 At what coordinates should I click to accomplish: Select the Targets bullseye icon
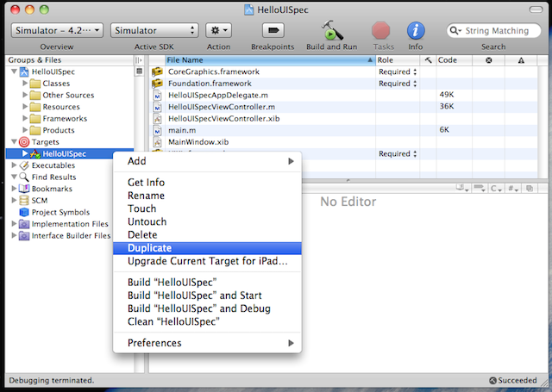(x=24, y=142)
